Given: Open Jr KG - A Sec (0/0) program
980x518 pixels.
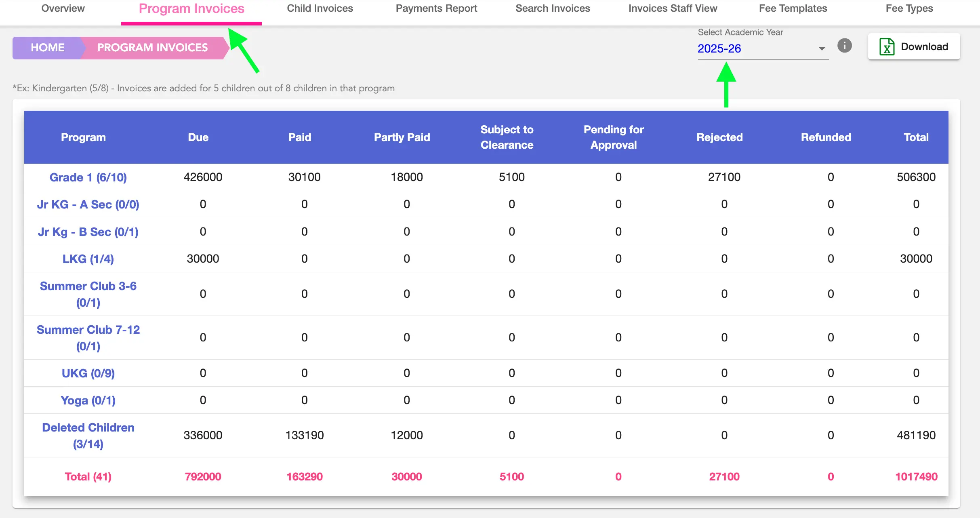Looking at the screenshot, I should (88, 204).
